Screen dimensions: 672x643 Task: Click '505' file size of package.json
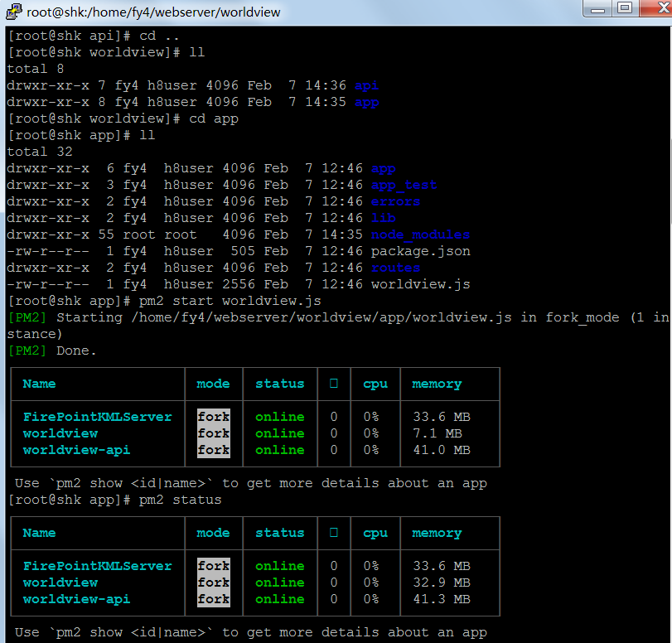[x=243, y=251]
